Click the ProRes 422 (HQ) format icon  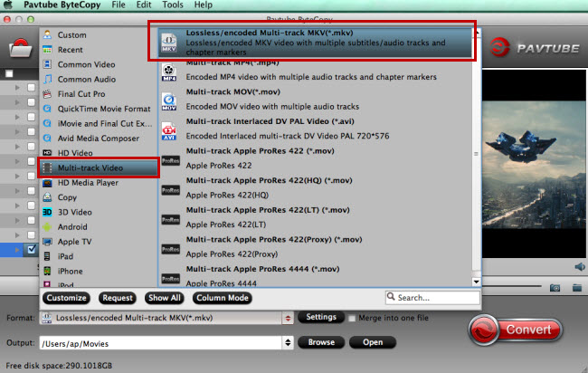coord(171,190)
